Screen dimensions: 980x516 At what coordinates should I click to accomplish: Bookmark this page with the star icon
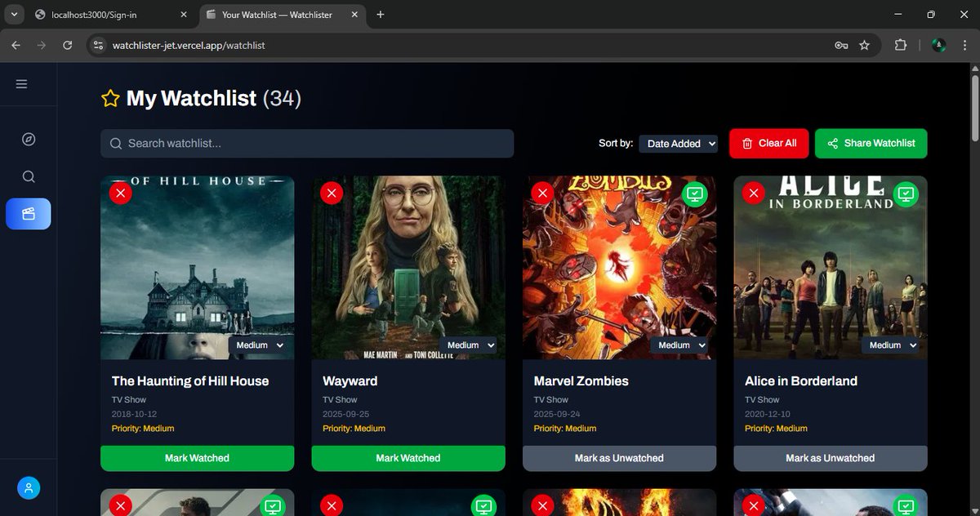click(864, 45)
